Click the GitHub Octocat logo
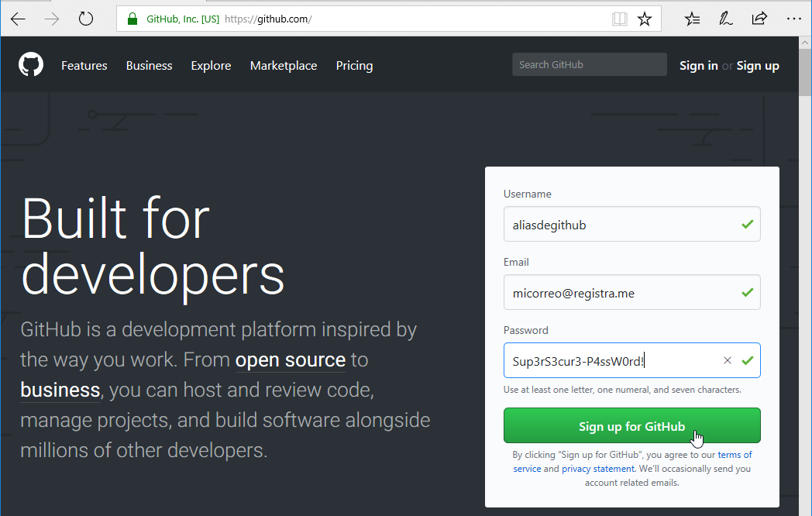812x516 pixels. [x=31, y=65]
